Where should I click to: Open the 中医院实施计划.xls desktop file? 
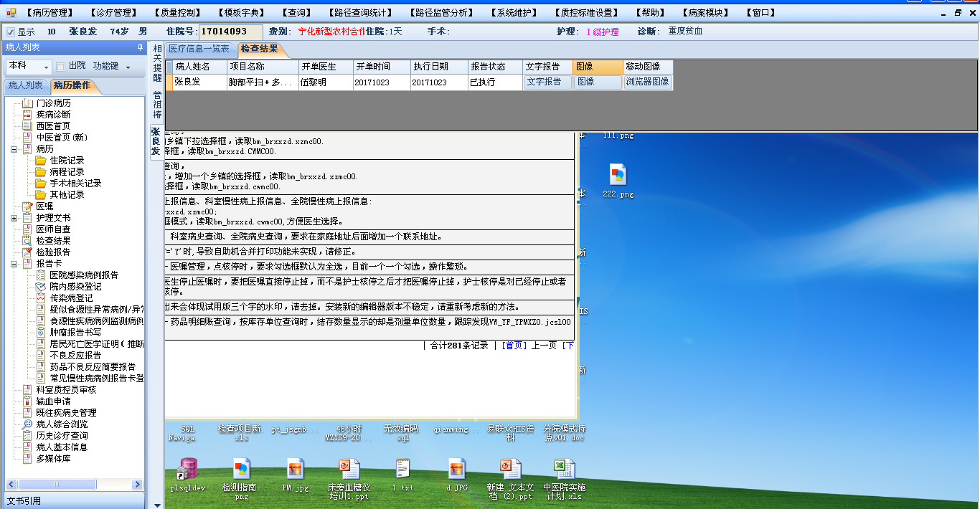coord(564,469)
